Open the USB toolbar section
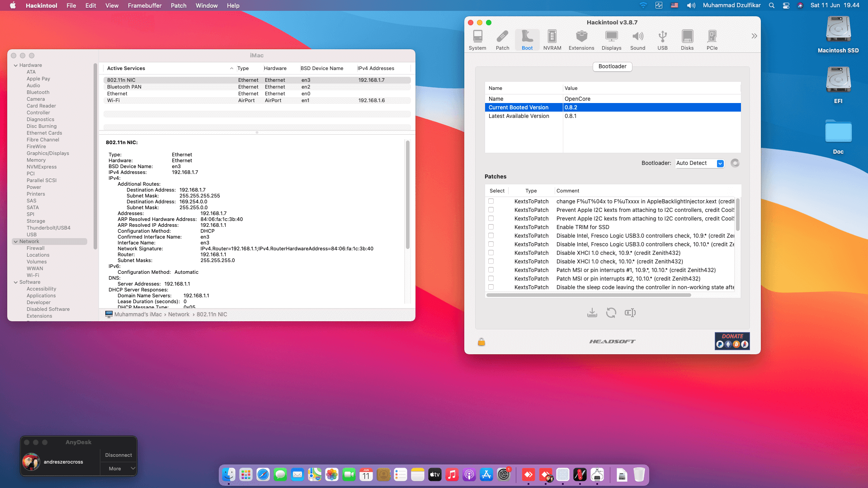This screenshot has height=488, width=868. click(662, 40)
